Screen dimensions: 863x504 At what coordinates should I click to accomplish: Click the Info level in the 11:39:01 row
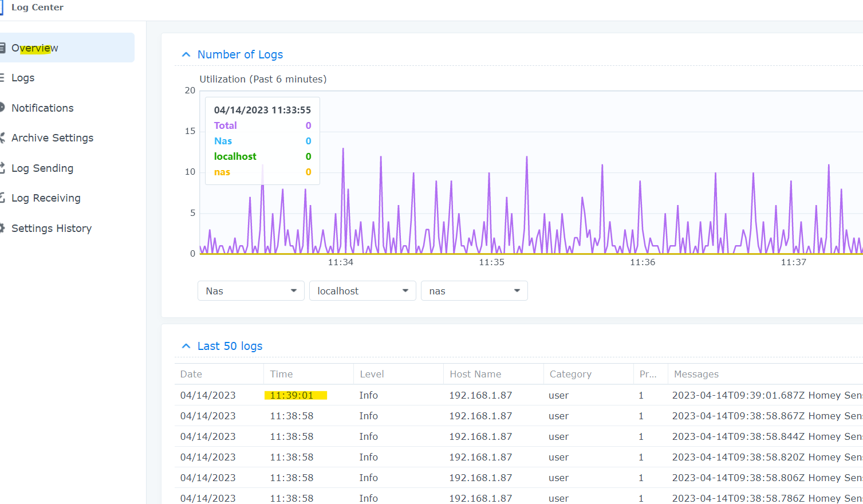coord(369,395)
